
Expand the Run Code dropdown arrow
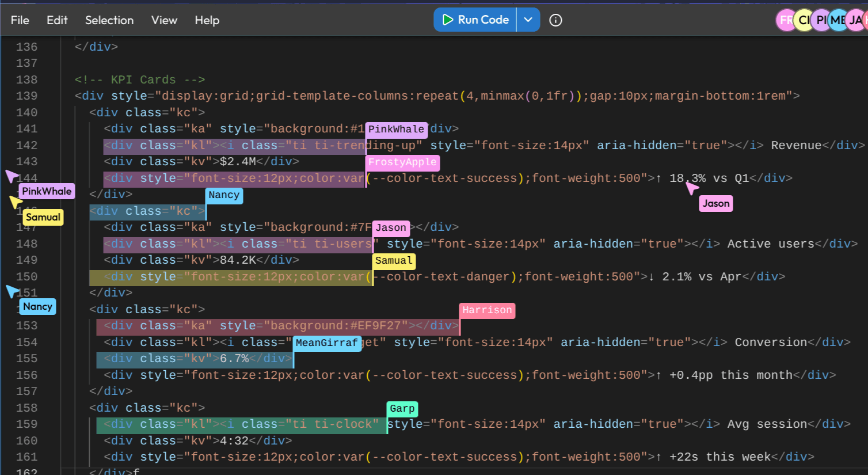click(x=528, y=20)
